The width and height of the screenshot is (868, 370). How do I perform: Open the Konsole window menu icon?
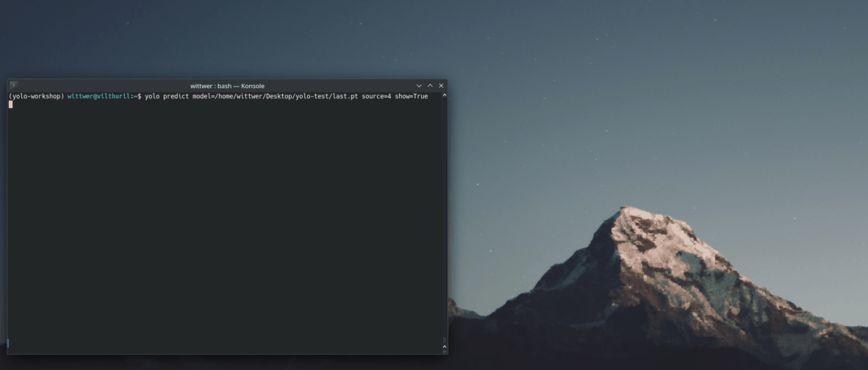pyautogui.click(x=14, y=85)
